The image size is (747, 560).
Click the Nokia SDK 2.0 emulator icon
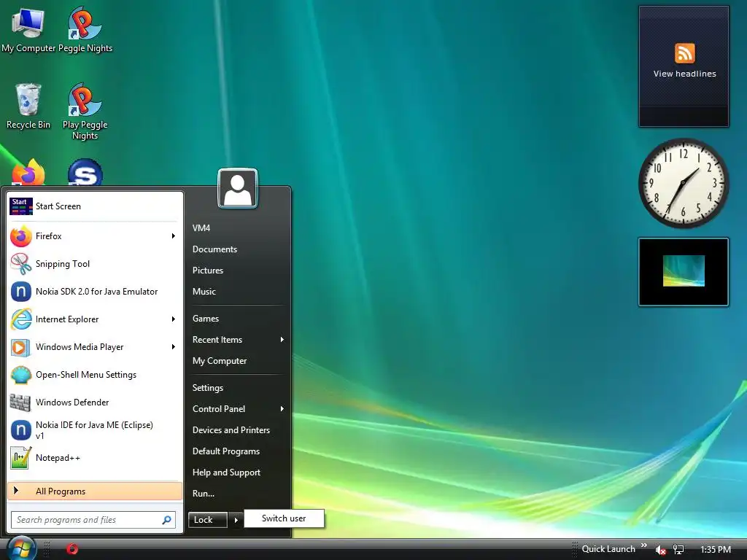pos(21,292)
